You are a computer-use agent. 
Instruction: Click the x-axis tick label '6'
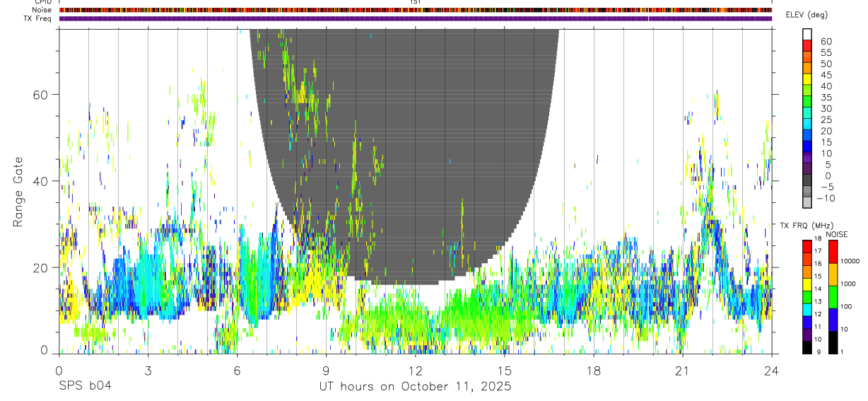pos(237,370)
